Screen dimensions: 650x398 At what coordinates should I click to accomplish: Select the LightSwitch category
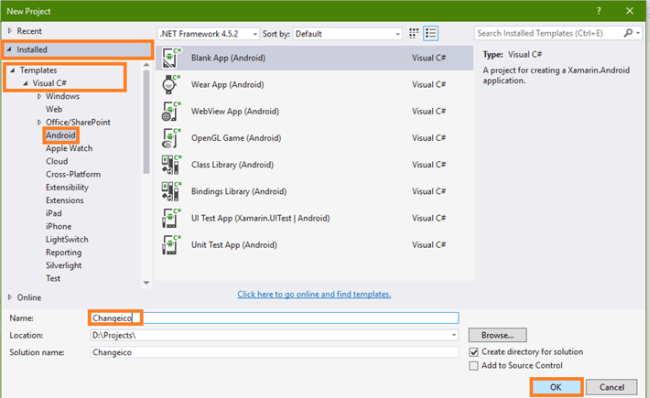67,239
